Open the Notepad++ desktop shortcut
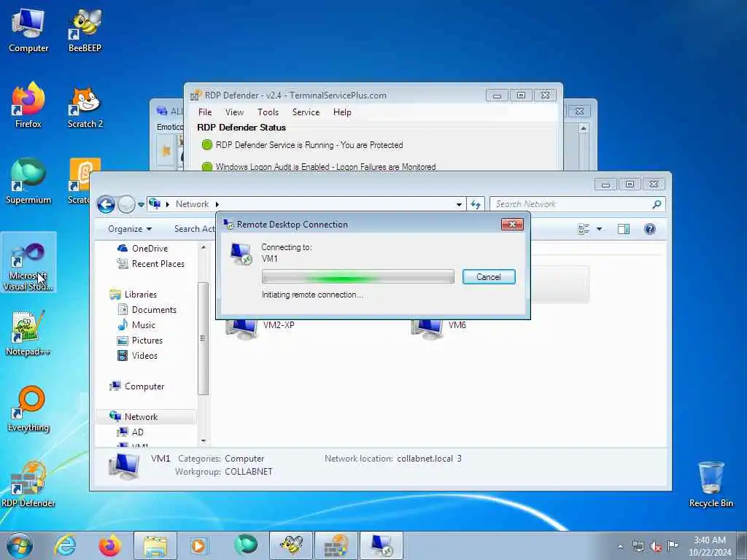The width and height of the screenshot is (747, 560). tap(28, 333)
